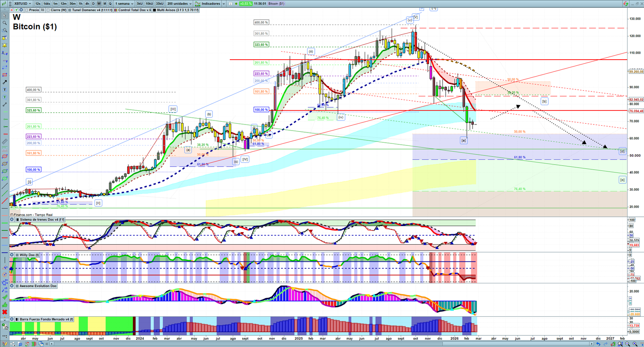
Task: Click the 82.945,02 price axis label
Action: 636,100
